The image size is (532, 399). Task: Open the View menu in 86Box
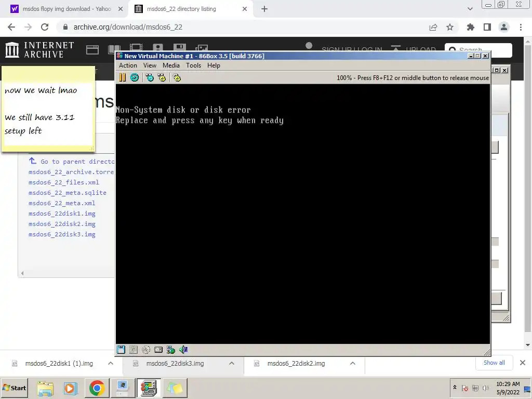(x=150, y=65)
